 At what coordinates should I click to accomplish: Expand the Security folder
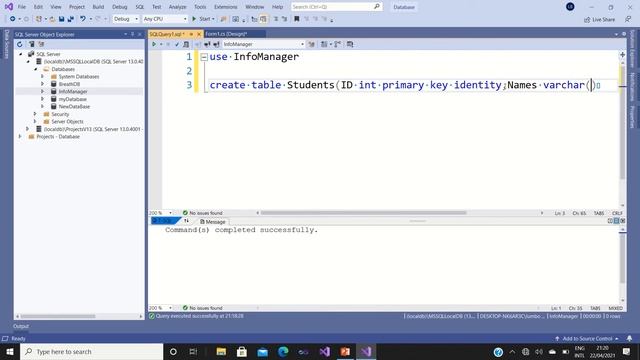35,114
